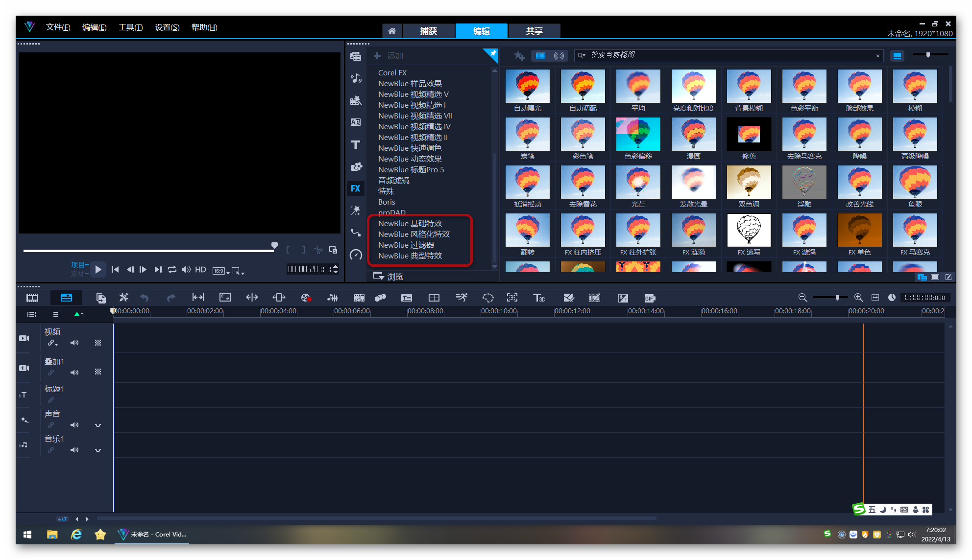
Task: Open the Media library panel icon
Action: click(356, 56)
